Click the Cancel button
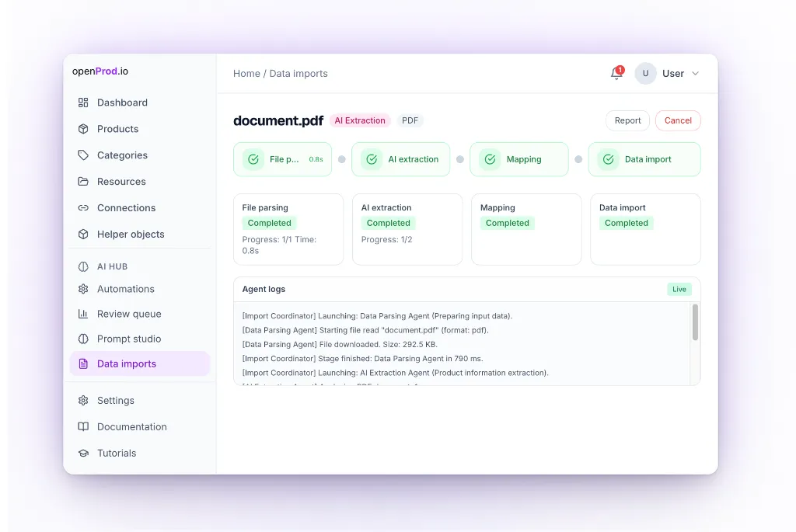This screenshot has width=796, height=532. point(678,120)
